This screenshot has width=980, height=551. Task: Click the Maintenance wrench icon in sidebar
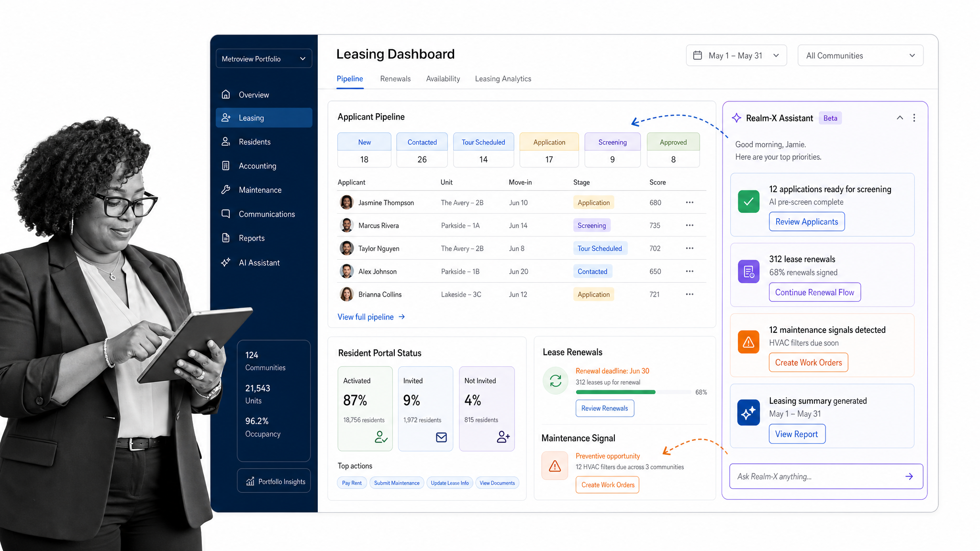[226, 190]
